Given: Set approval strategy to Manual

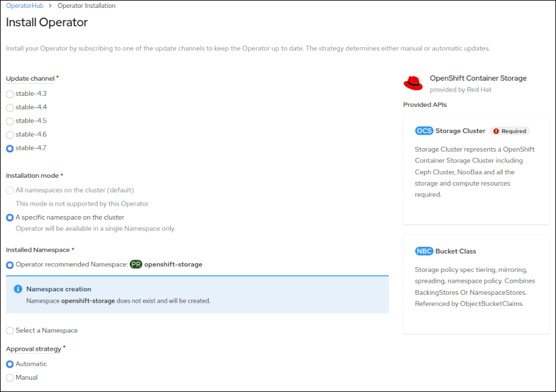Looking at the screenshot, I should (10, 378).
